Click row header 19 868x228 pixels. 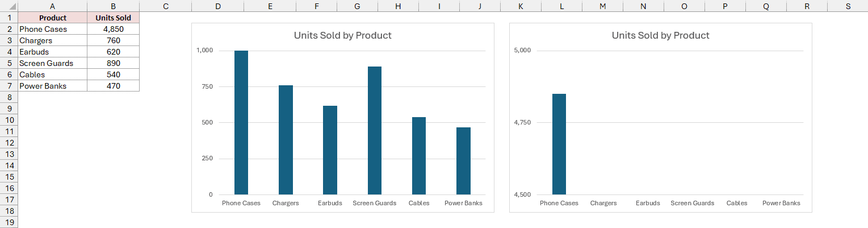pos(9,222)
